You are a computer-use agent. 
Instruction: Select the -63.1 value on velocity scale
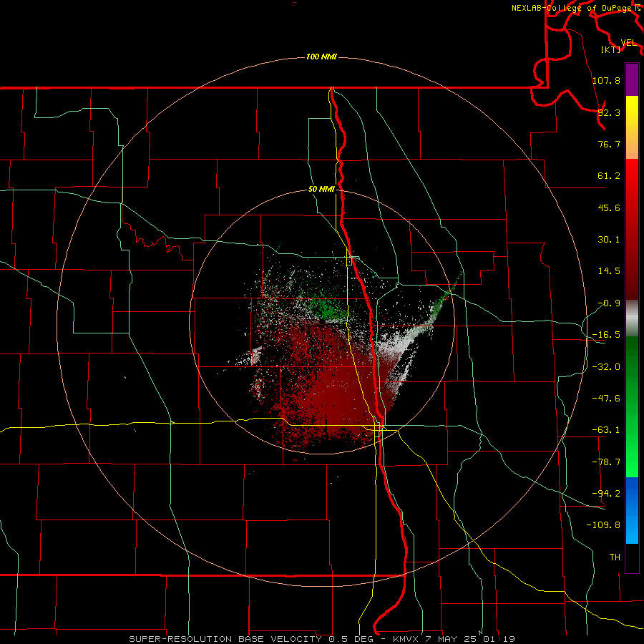tap(606, 430)
